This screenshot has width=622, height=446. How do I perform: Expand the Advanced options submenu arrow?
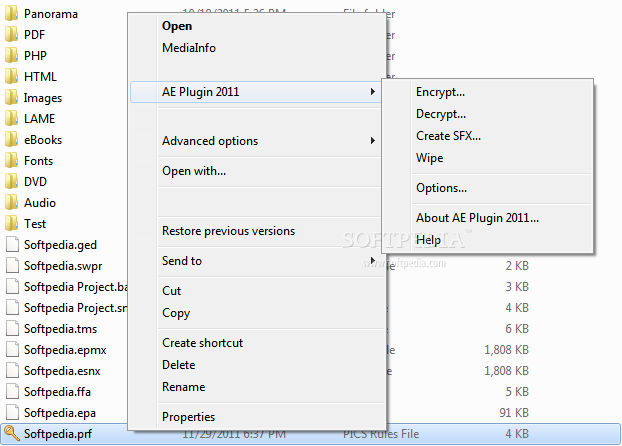coord(372,141)
